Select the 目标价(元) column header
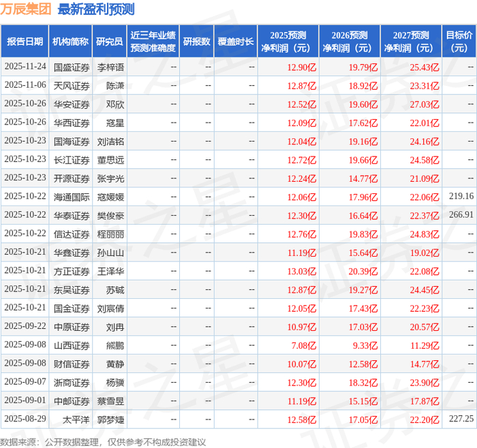This screenshot has height=448, width=477. (x=459, y=42)
